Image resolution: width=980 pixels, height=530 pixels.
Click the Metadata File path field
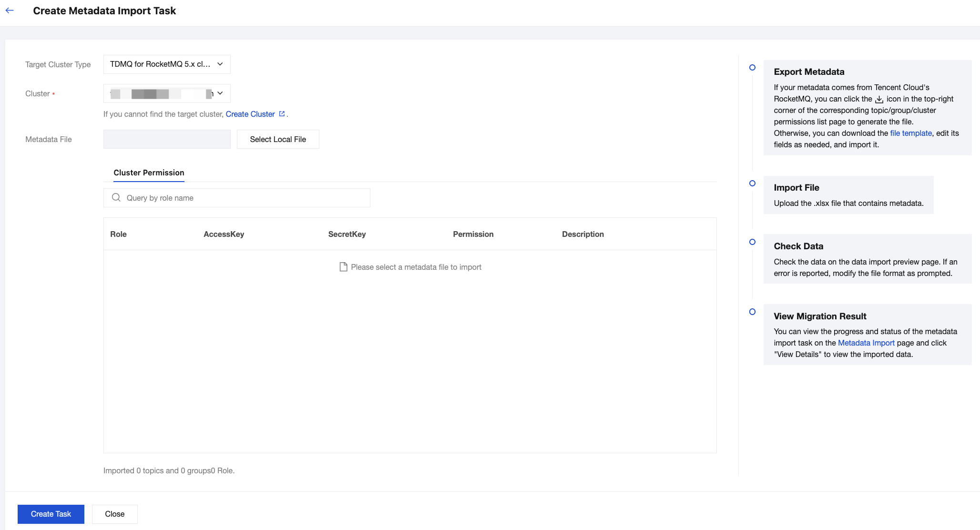click(167, 139)
